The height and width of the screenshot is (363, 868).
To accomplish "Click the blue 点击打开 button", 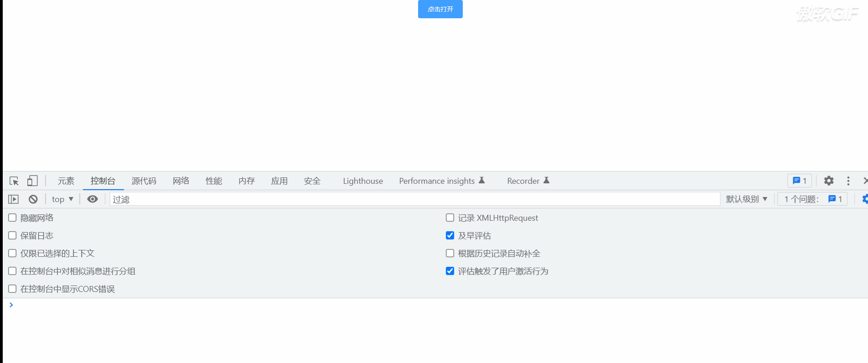I will point(440,9).
